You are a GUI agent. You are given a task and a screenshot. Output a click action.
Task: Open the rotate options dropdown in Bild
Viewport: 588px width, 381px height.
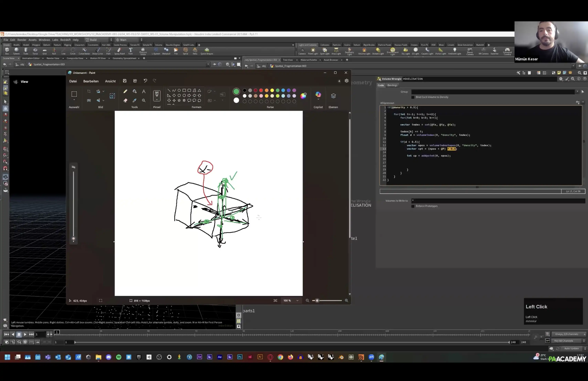click(x=103, y=91)
